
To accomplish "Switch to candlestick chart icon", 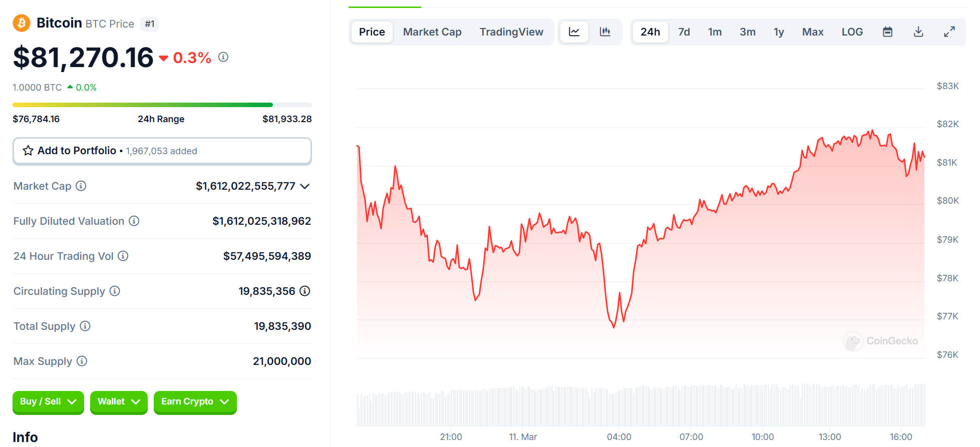I will click(x=605, y=32).
